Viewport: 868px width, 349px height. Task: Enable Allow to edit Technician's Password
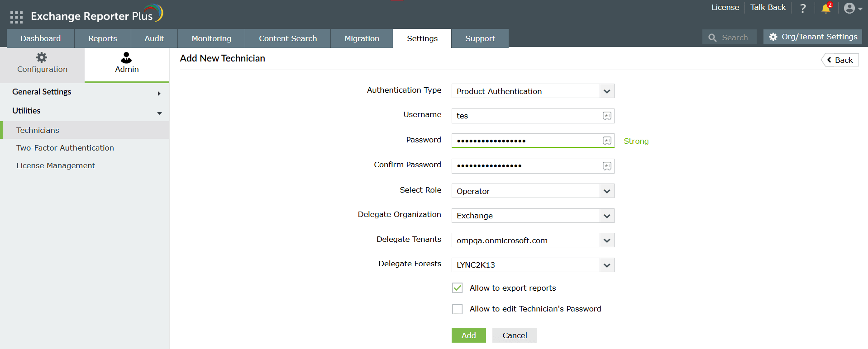458,309
